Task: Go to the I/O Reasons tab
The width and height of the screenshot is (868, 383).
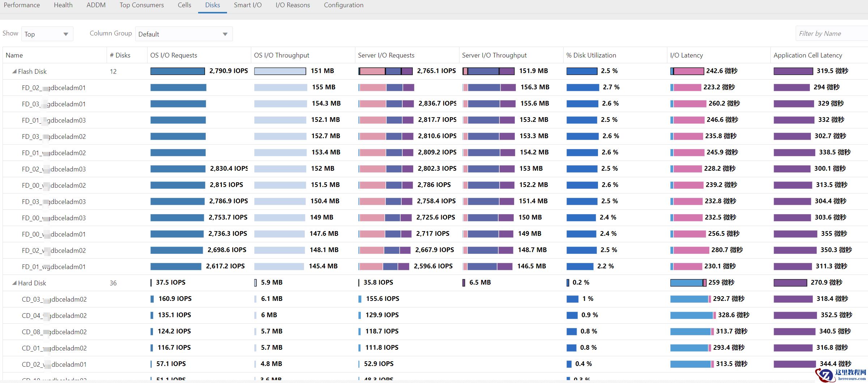Action: click(292, 5)
